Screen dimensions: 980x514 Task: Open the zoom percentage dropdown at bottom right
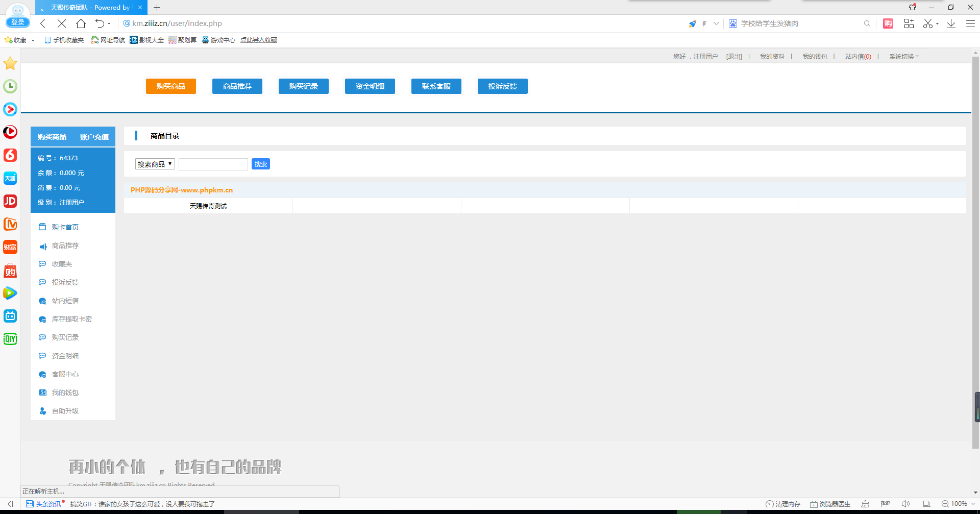[x=972, y=503]
